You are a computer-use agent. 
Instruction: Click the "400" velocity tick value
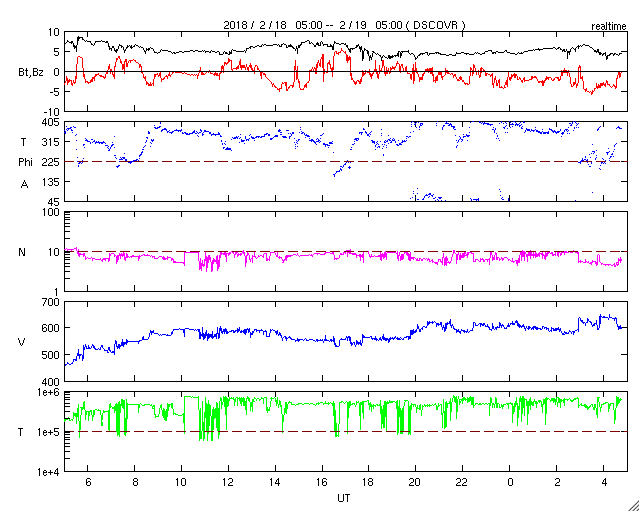click(51, 382)
